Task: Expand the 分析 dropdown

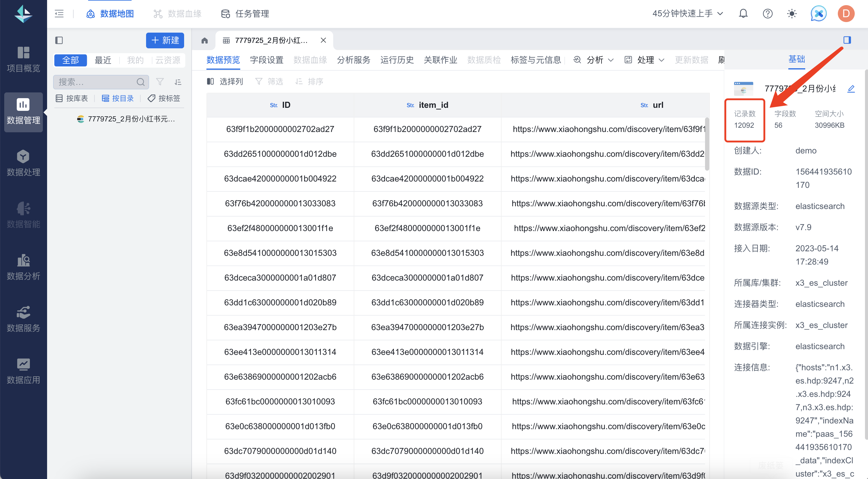Action: 593,60
